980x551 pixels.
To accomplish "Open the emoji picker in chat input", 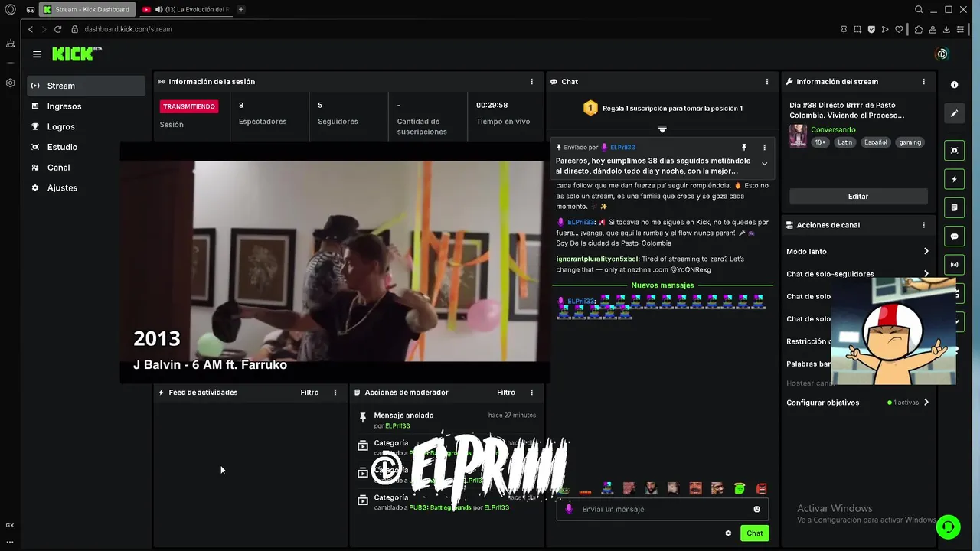I will tap(757, 509).
